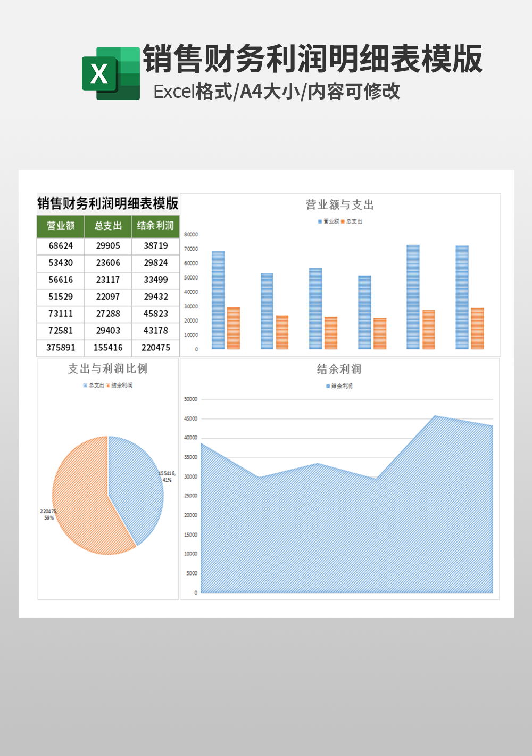
Task: Select cell with value 51529
Action: click(x=61, y=297)
